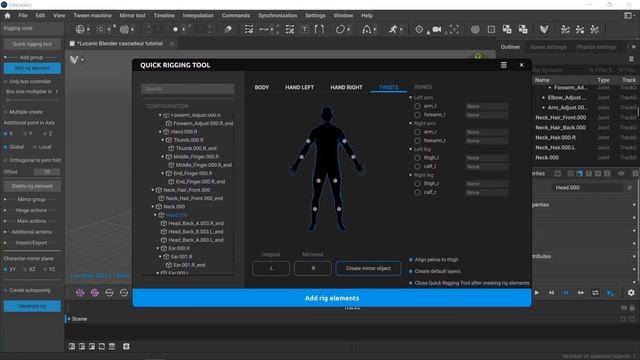Select the globe orientation toolbar icon

click(x=80, y=29)
